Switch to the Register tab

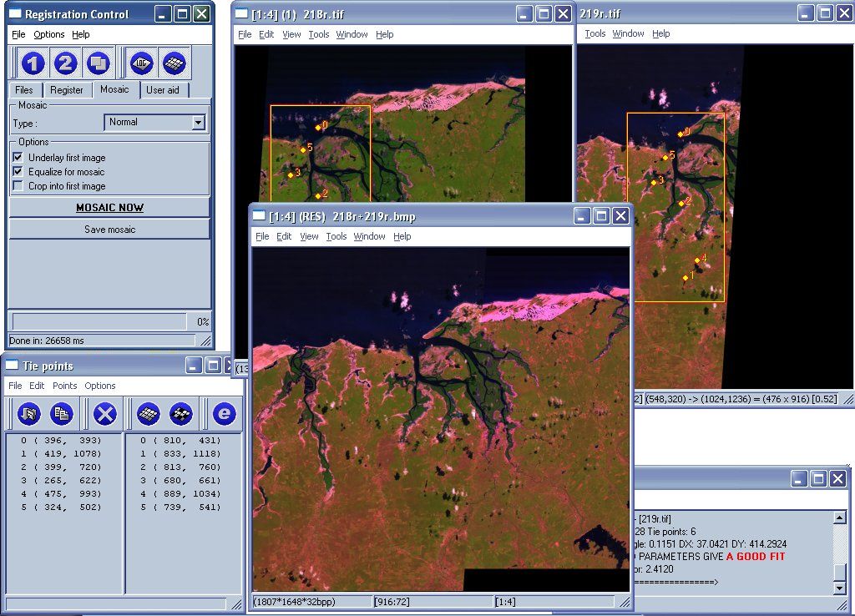point(67,90)
